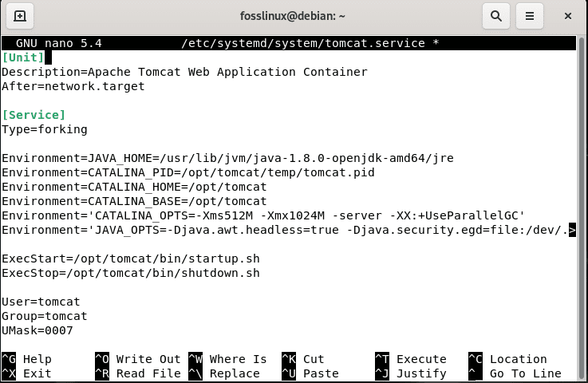Click the ^G Help shortcut label
588x383 pixels.
click(26, 359)
